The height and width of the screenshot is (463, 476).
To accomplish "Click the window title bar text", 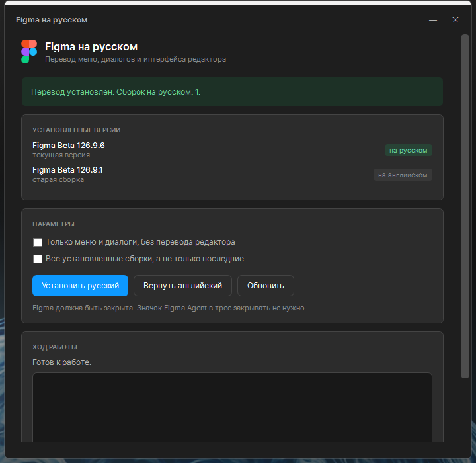I will coord(52,20).
